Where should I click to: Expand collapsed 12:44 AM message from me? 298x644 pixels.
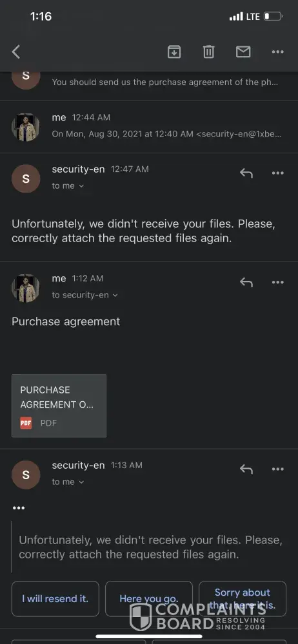tap(149, 127)
